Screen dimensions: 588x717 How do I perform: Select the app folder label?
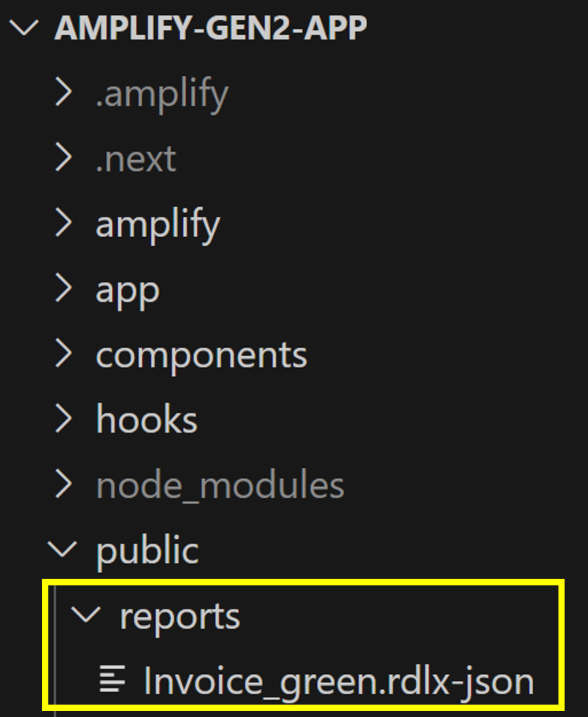pyautogui.click(x=127, y=292)
